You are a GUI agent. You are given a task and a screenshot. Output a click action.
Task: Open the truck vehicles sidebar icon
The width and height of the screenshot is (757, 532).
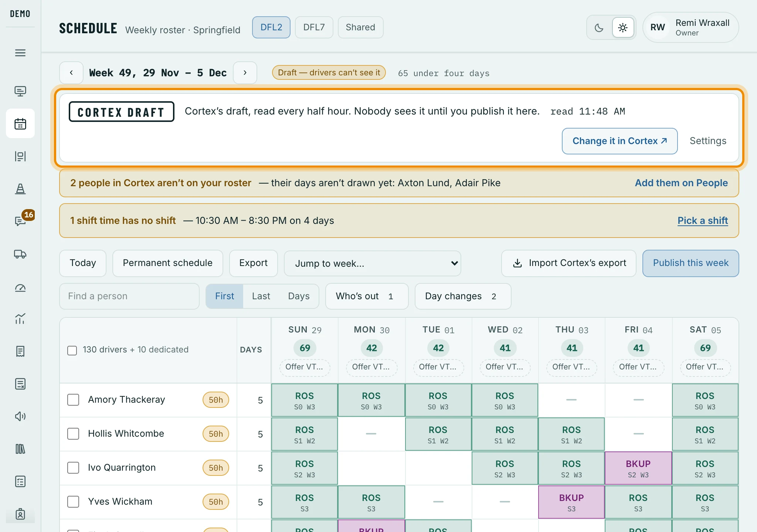(20, 254)
